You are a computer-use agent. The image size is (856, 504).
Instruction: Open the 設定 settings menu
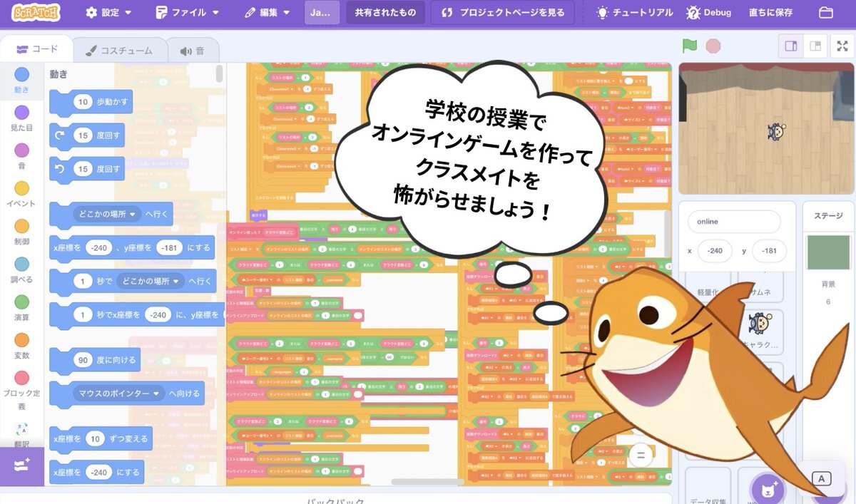pyautogui.click(x=108, y=12)
